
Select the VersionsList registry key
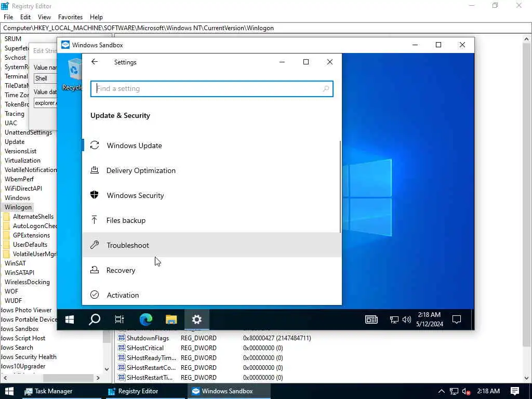point(20,151)
